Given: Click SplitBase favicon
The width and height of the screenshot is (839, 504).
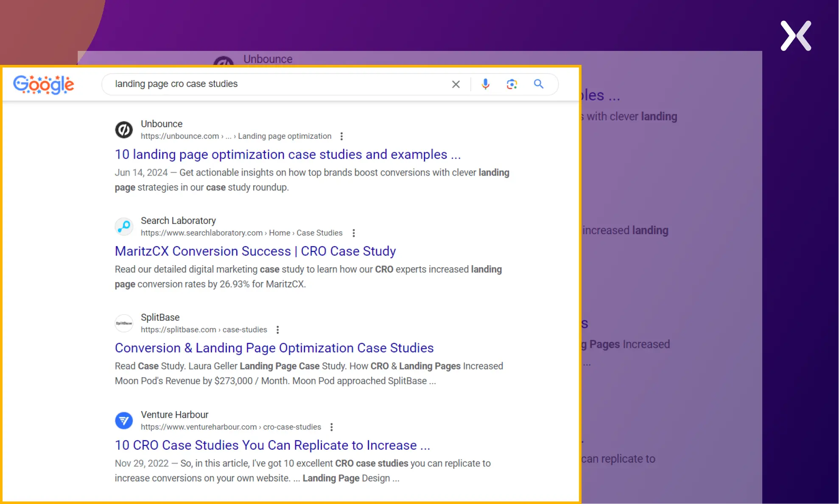Looking at the screenshot, I should 124,323.
